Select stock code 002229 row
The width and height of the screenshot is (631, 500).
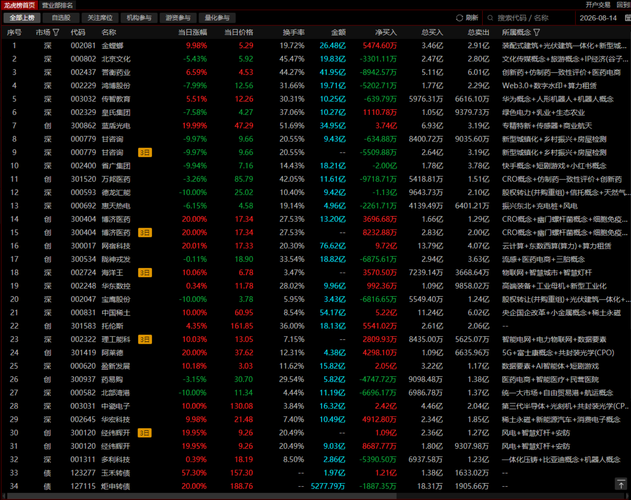tap(316, 85)
